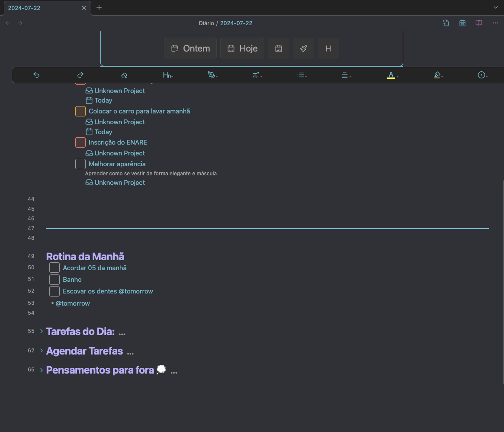Click the Diário breadcrumb folder
Viewport: 504px width, 432px height.
coord(206,23)
